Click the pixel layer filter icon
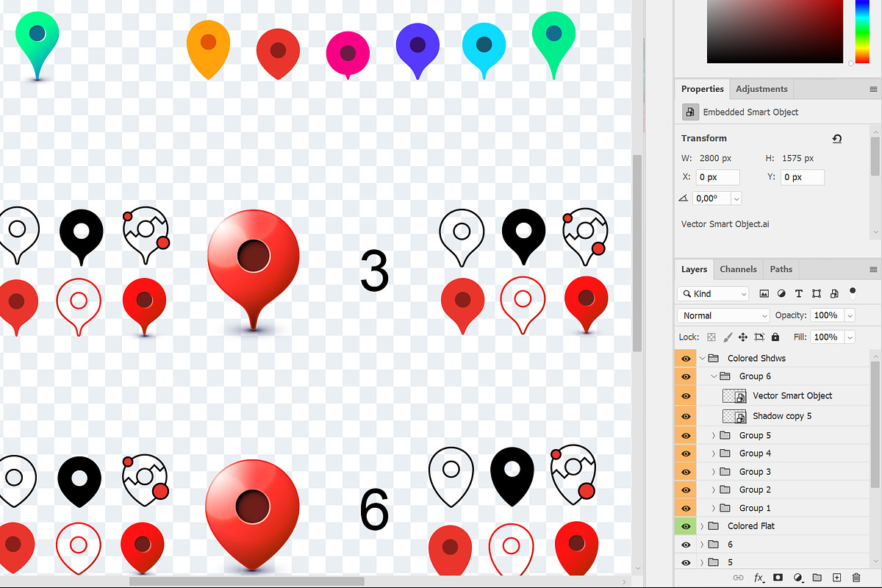The width and height of the screenshot is (882, 588). click(x=764, y=293)
